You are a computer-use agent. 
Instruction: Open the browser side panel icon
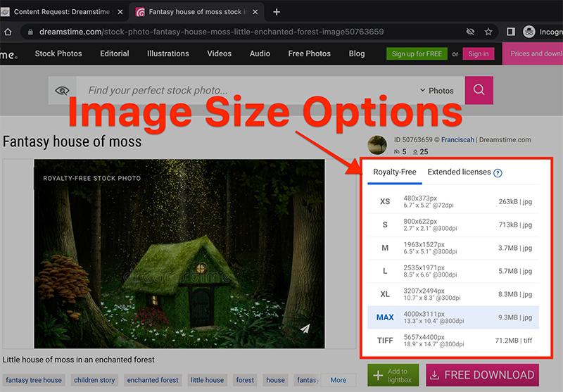(511, 32)
